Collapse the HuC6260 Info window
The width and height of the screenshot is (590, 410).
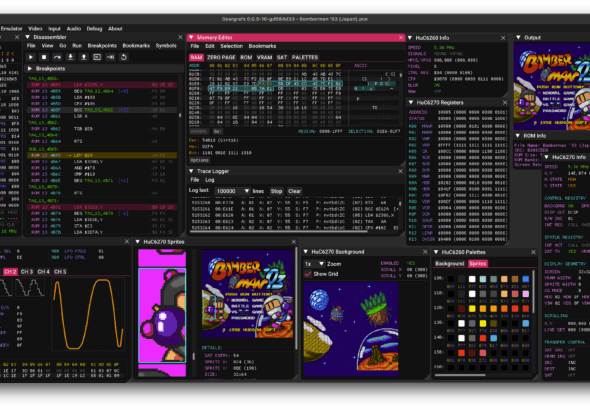pos(410,38)
